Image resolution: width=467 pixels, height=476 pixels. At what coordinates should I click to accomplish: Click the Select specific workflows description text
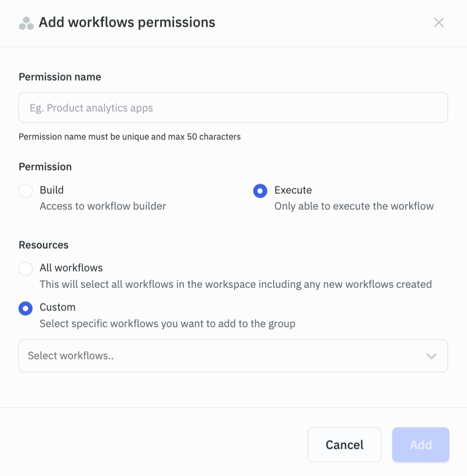point(168,323)
